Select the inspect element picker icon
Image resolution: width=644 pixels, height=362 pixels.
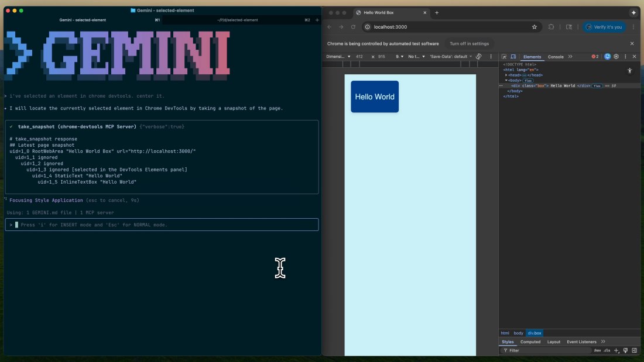point(503,57)
